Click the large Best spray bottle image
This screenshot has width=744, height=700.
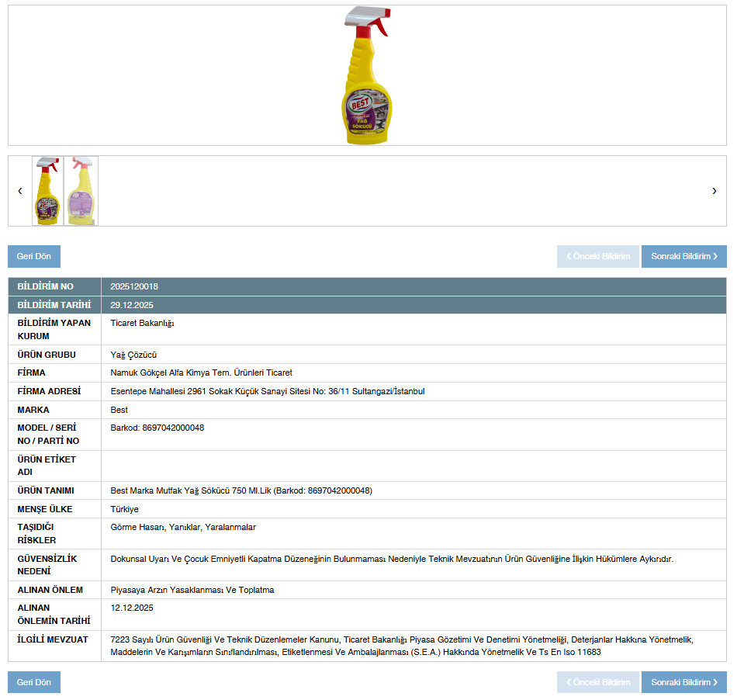367,75
